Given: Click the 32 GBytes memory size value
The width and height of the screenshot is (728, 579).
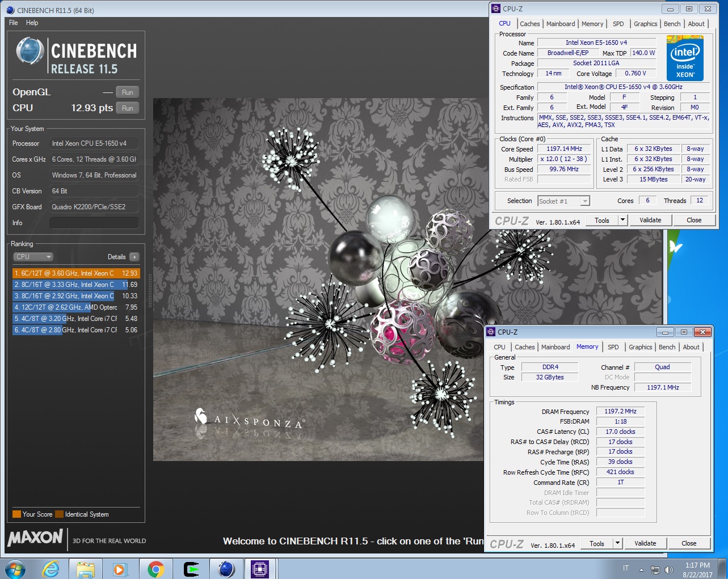Looking at the screenshot, I should pyautogui.click(x=550, y=377).
